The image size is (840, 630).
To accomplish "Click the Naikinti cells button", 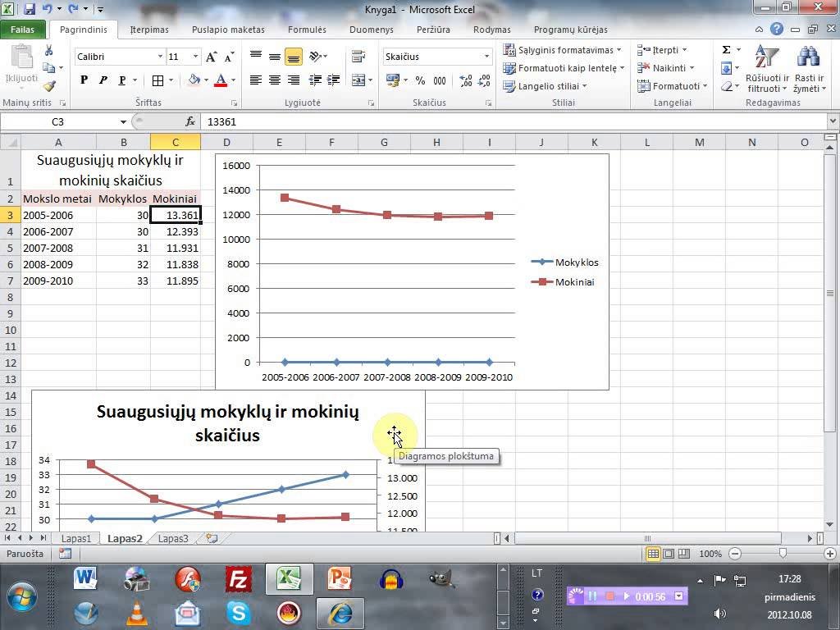I will pyautogui.click(x=665, y=68).
